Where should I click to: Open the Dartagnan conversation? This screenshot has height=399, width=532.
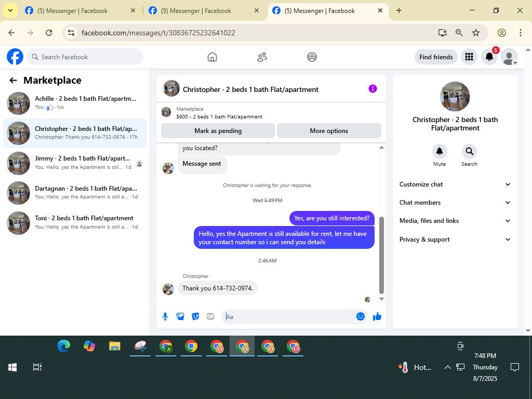tap(75, 193)
